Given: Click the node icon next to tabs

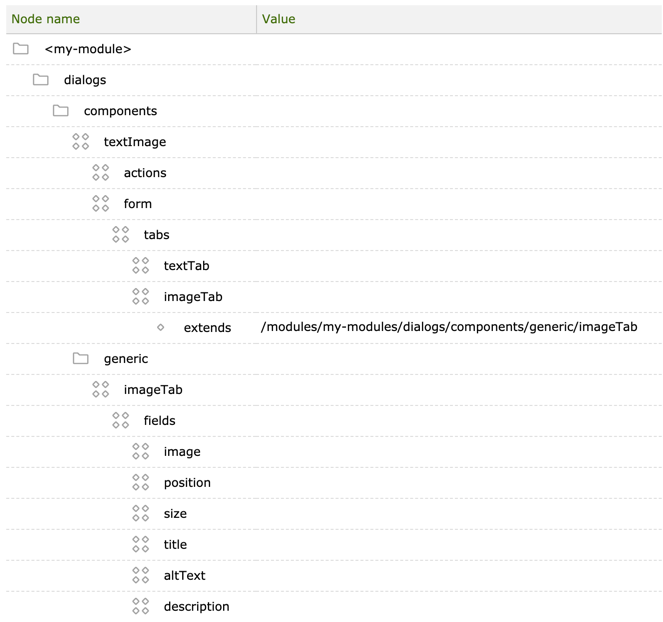Looking at the screenshot, I should click(x=121, y=235).
